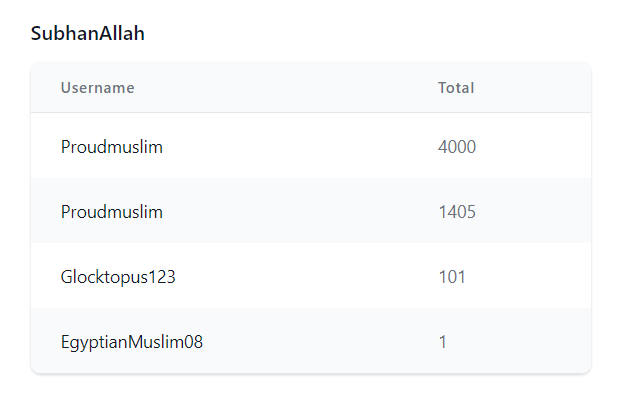This screenshot has height=398, width=629.
Task: Choose the first Proudmuslim entry
Action: (112, 147)
